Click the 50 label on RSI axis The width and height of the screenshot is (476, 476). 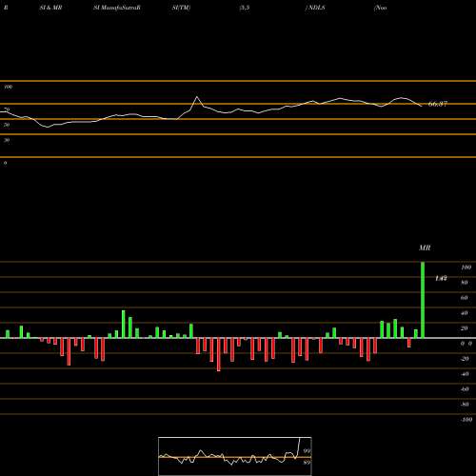click(x=7, y=125)
